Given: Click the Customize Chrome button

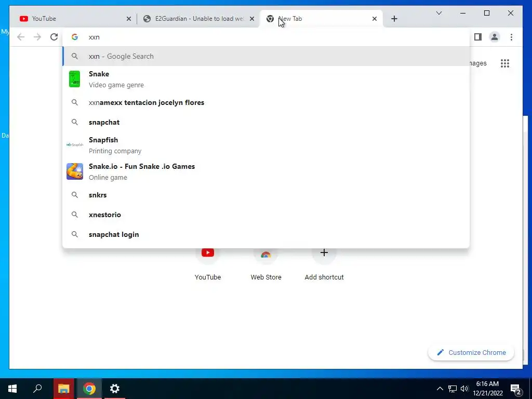Looking at the screenshot, I should [x=471, y=353].
